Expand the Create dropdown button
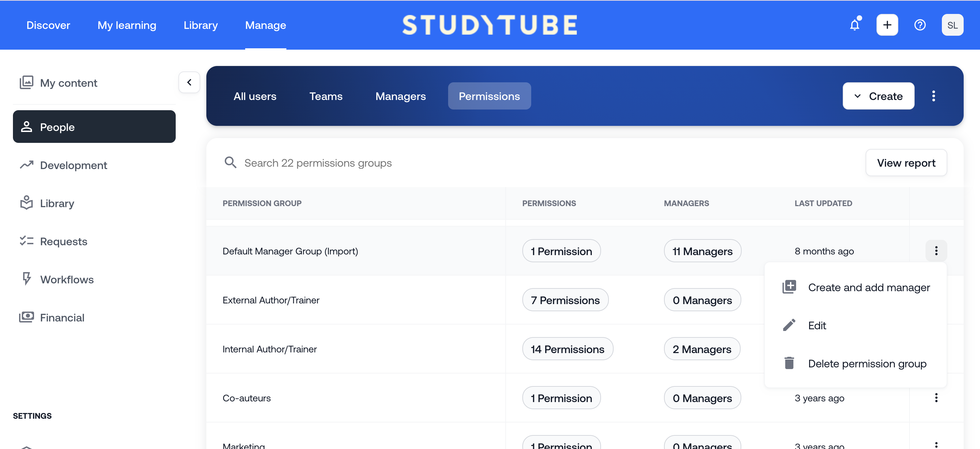The image size is (980, 449). click(878, 96)
